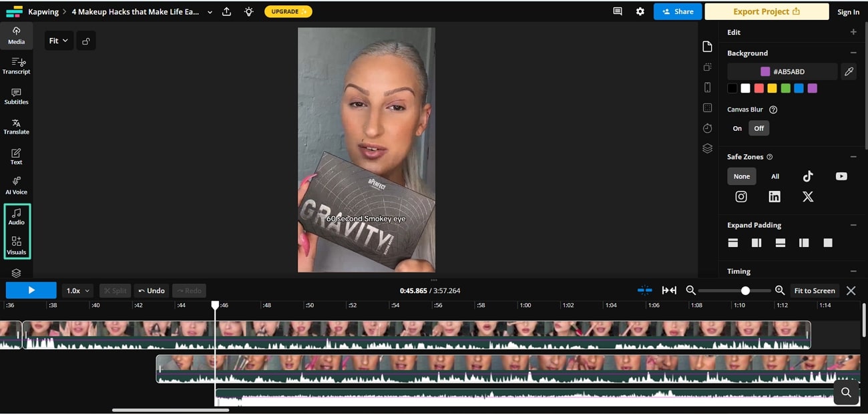Undo the last action
The height and width of the screenshot is (414, 868).
[x=152, y=290]
